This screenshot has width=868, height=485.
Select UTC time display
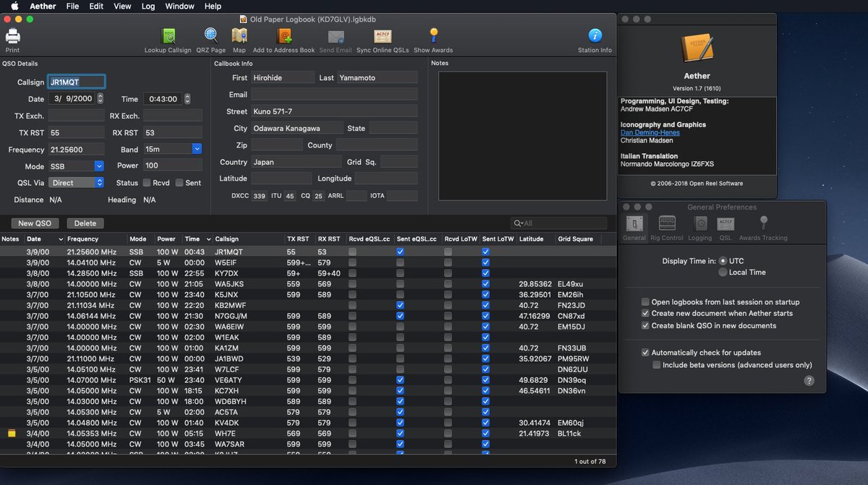click(x=723, y=260)
